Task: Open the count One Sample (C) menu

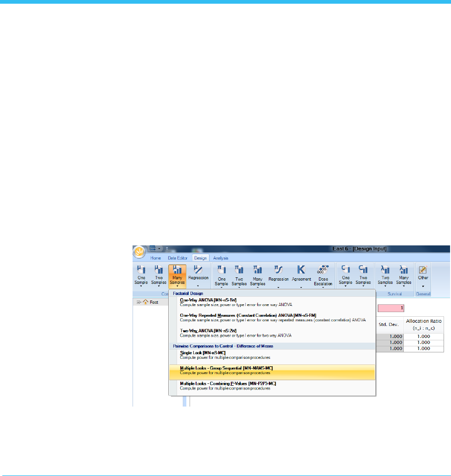Action: (x=345, y=276)
